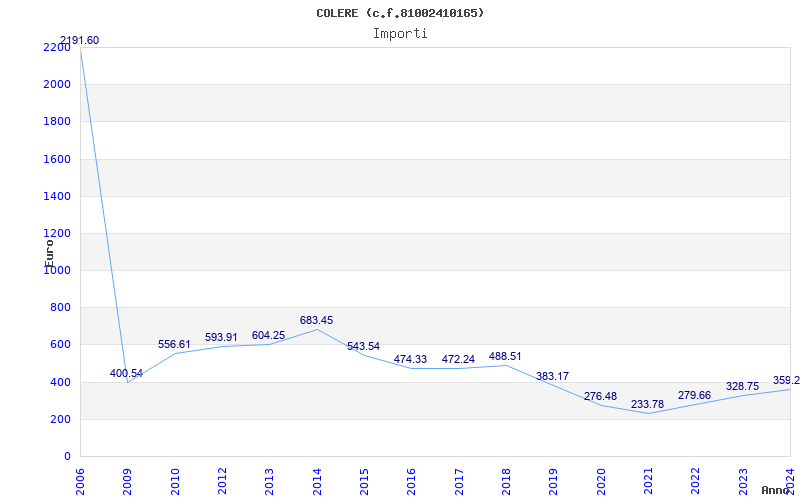The width and height of the screenshot is (800, 500).
Task: Click the 543.54 data label
Action: click(363, 346)
